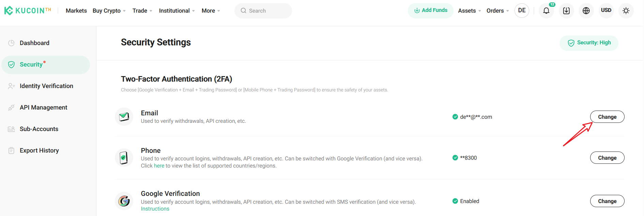Click the Phone verification green checkmark
The image size is (644, 216).
(x=455, y=158)
